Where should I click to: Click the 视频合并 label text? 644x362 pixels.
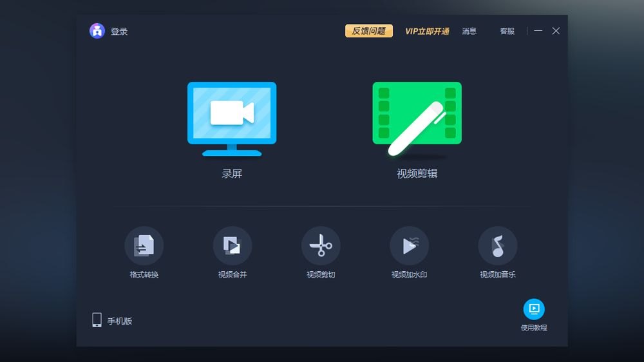pyautogui.click(x=232, y=274)
